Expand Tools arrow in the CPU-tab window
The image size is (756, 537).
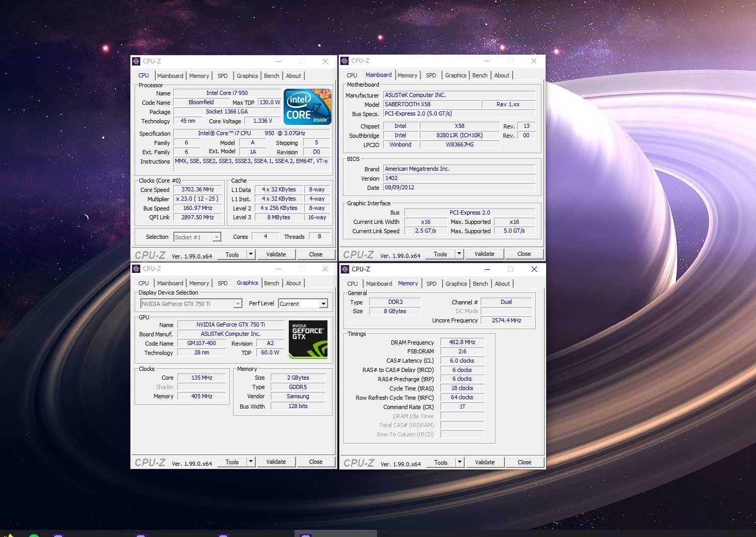click(x=251, y=254)
